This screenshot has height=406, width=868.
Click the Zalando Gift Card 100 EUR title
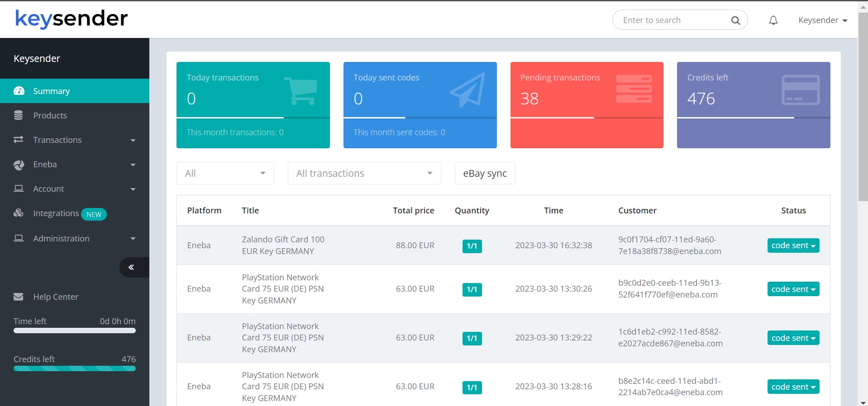coord(283,245)
